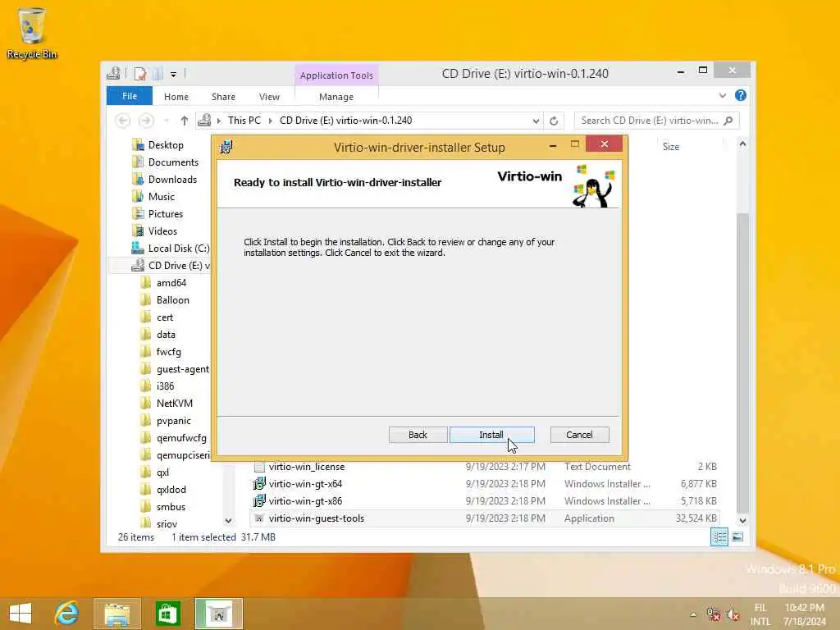Select Downloads in navigation pane
840x630 pixels.
click(172, 180)
